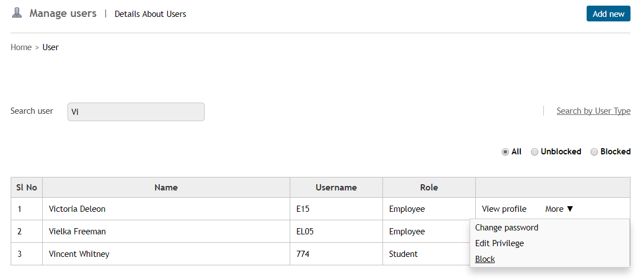Select the Blocked radio button
The width and height of the screenshot is (644, 280).
[x=594, y=152]
